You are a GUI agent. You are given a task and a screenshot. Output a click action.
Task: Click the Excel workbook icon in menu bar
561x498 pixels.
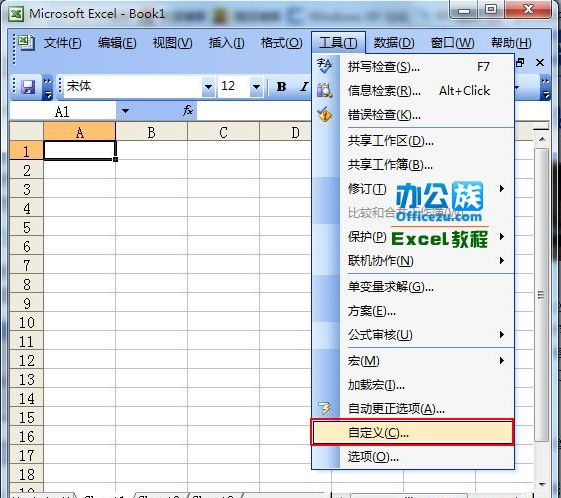point(25,43)
